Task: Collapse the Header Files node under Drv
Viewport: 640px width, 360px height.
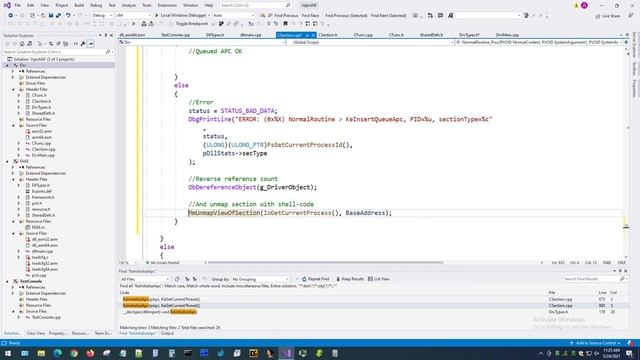Action: coord(13,89)
